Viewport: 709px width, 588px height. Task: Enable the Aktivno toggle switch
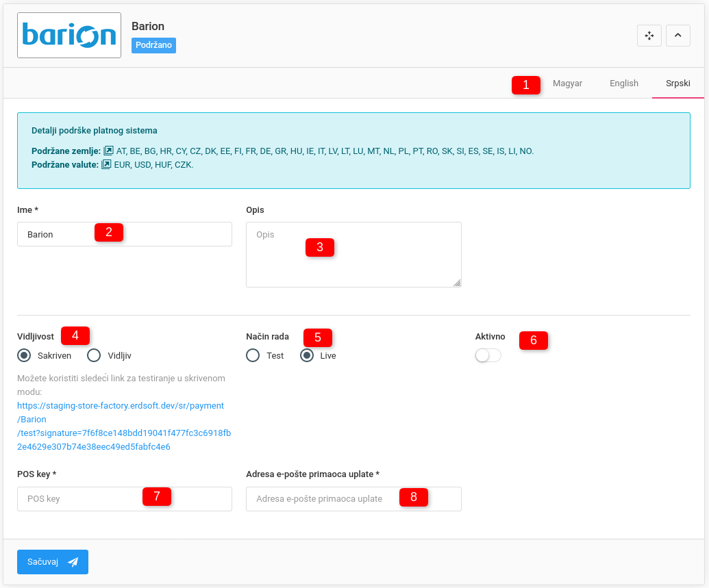tap(488, 356)
